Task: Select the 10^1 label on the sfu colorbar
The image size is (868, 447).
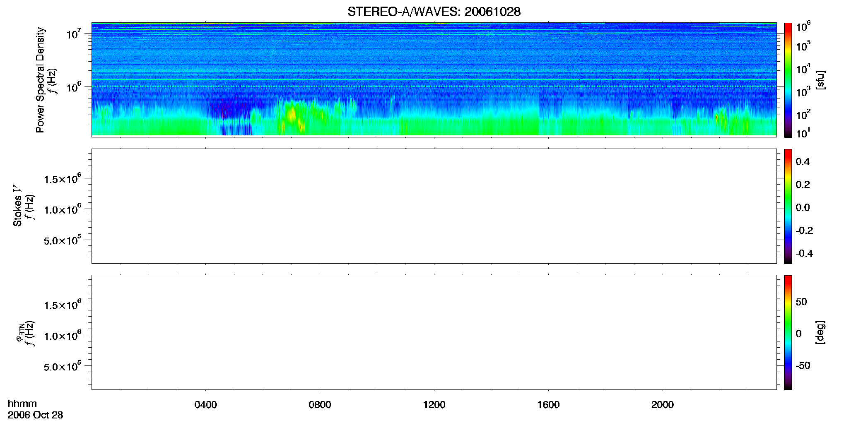Action: click(803, 133)
